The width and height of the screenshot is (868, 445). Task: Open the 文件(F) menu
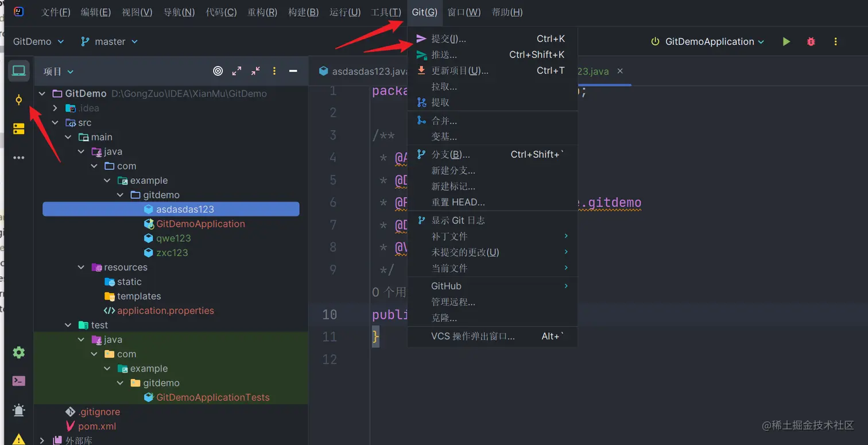pyautogui.click(x=56, y=12)
